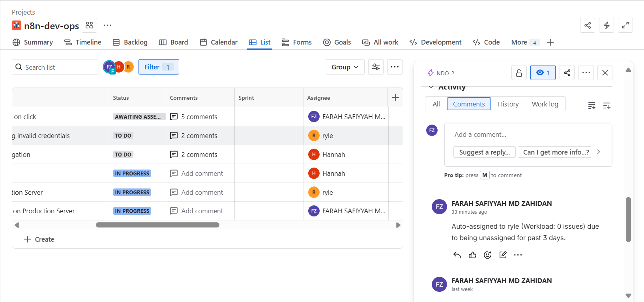The height and width of the screenshot is (302, 644).
Task: Toggle the Filter button with 1 active
Action: (159, 67)
